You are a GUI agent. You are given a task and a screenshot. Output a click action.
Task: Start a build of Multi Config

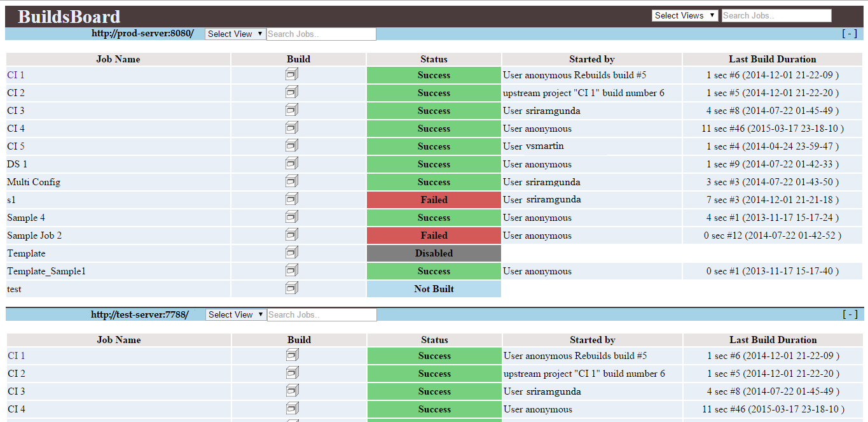click(x=292, y=181)
